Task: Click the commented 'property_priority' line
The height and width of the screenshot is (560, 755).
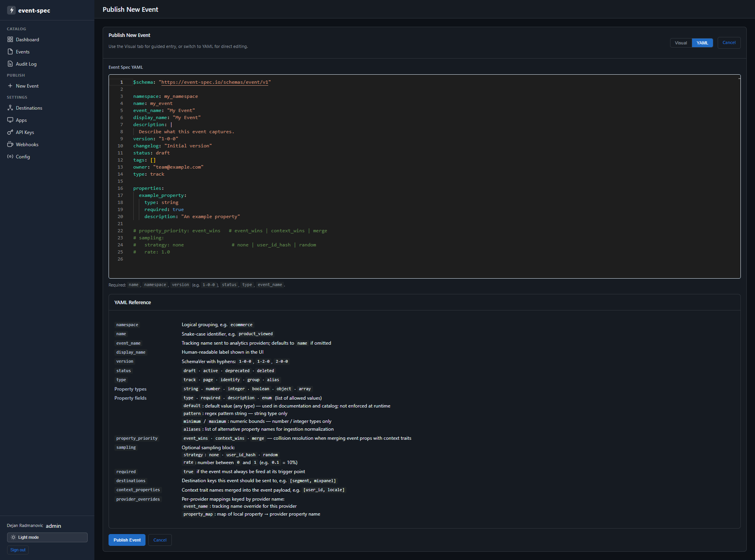Action: tap(230, 231)
